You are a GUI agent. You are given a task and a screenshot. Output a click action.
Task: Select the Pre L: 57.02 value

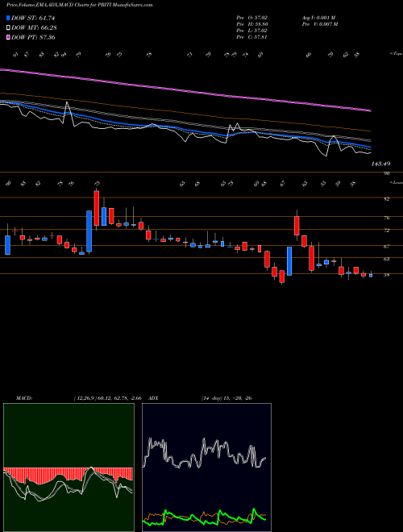[251, 31]
